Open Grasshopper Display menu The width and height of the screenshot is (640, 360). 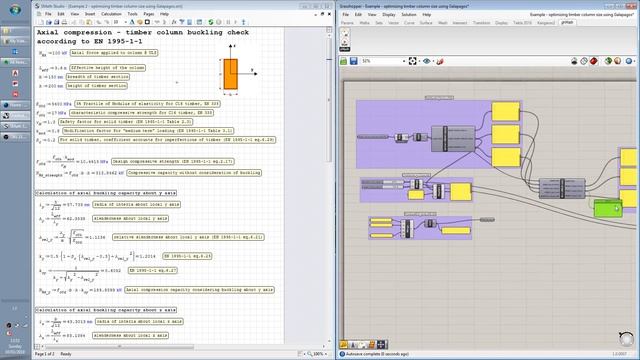(389, 14)
